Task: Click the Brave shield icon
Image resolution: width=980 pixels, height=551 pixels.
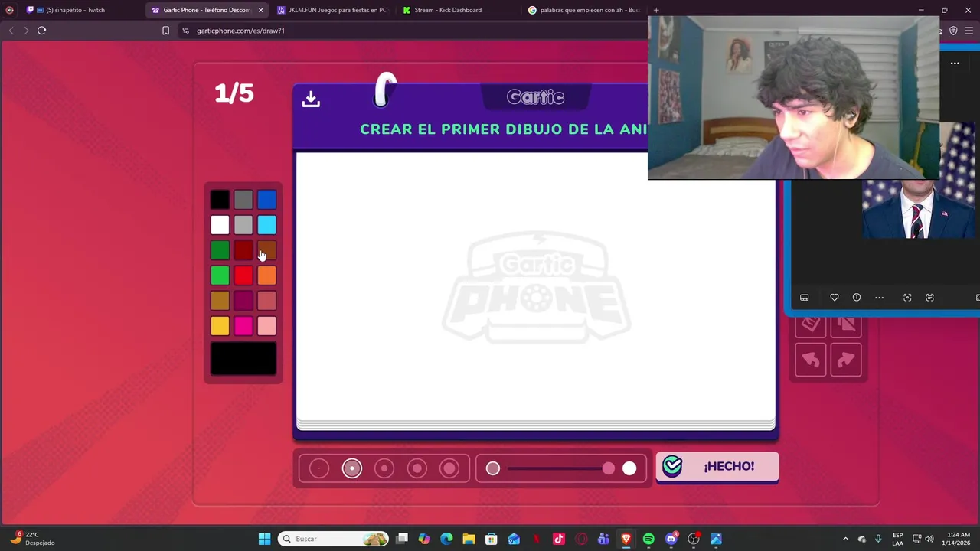Action: tap(953, 31)
